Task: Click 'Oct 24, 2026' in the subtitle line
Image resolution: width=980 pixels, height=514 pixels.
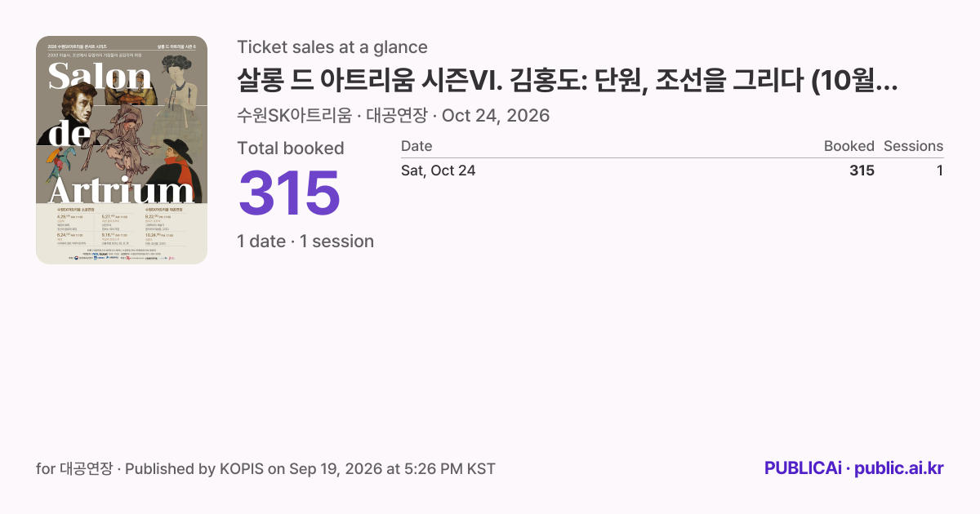Action: click(496, 116)
